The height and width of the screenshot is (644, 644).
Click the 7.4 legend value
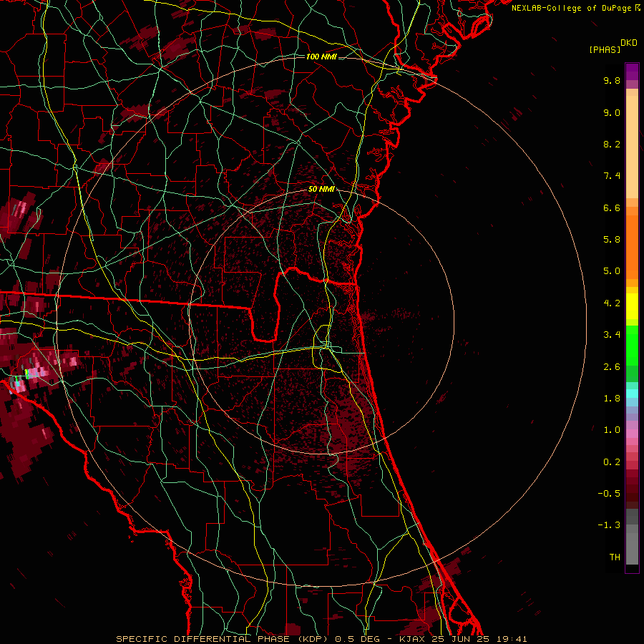point(612,176)
